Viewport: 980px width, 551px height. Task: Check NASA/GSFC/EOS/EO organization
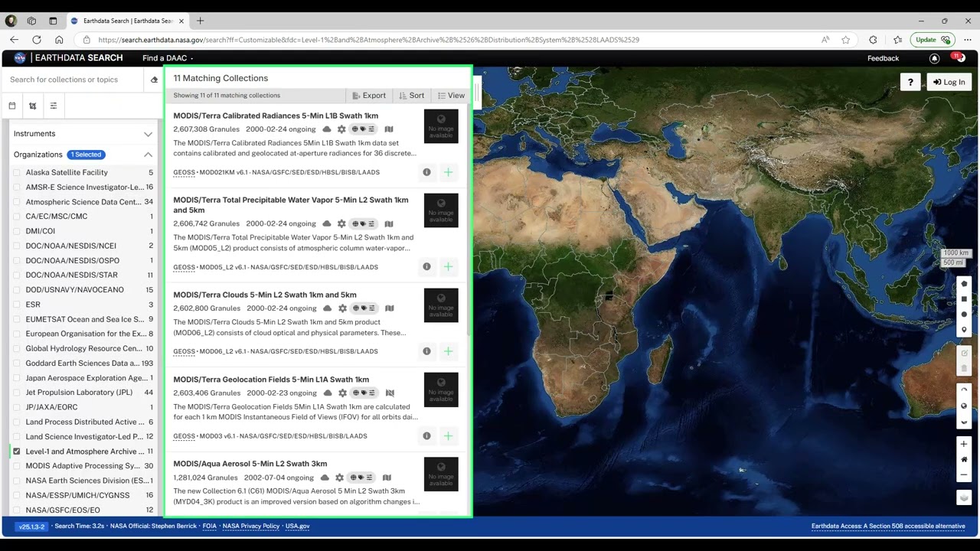tap(17, 510)
